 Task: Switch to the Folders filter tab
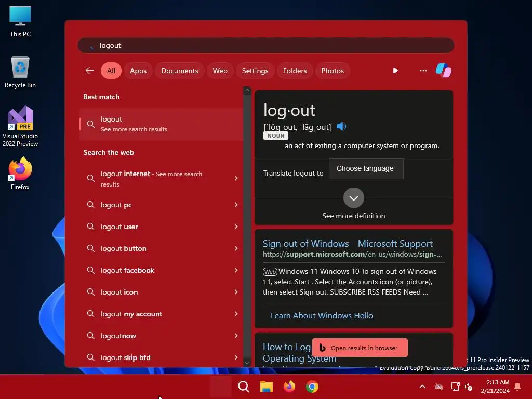(295, 71)
